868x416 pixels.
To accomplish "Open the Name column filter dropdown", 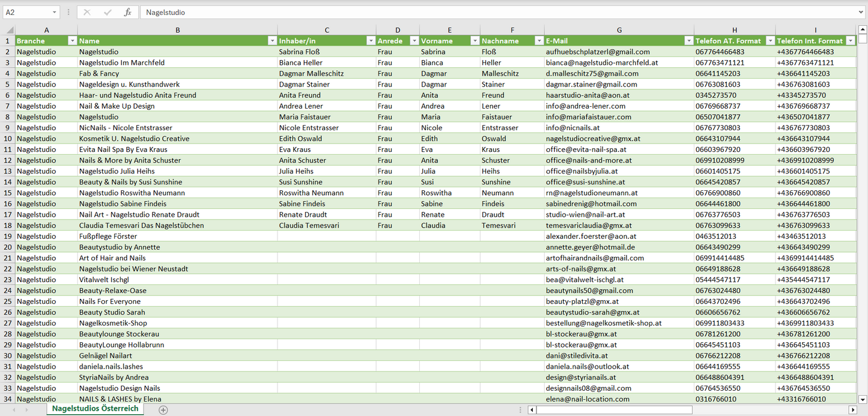I will point(272,41).
